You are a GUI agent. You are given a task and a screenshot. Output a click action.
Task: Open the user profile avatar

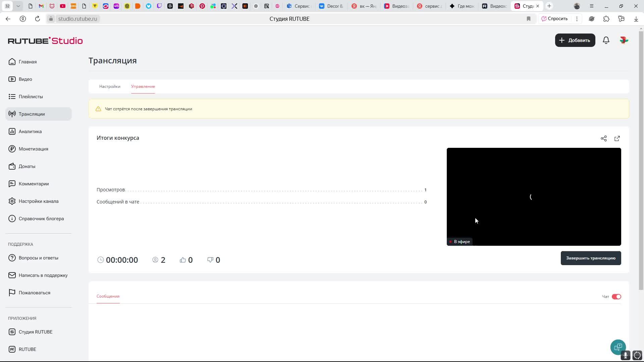pos(624,40)
